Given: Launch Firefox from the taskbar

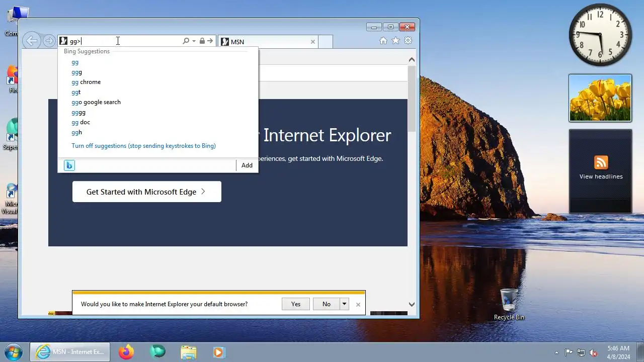Looking at the screenshot, I should click(126, 352).
